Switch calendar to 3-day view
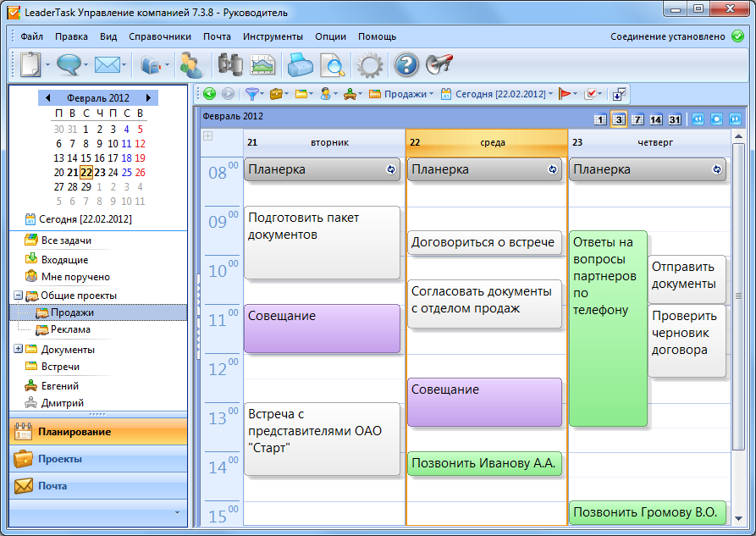The image size is (756, 536). tap(619, 119)
